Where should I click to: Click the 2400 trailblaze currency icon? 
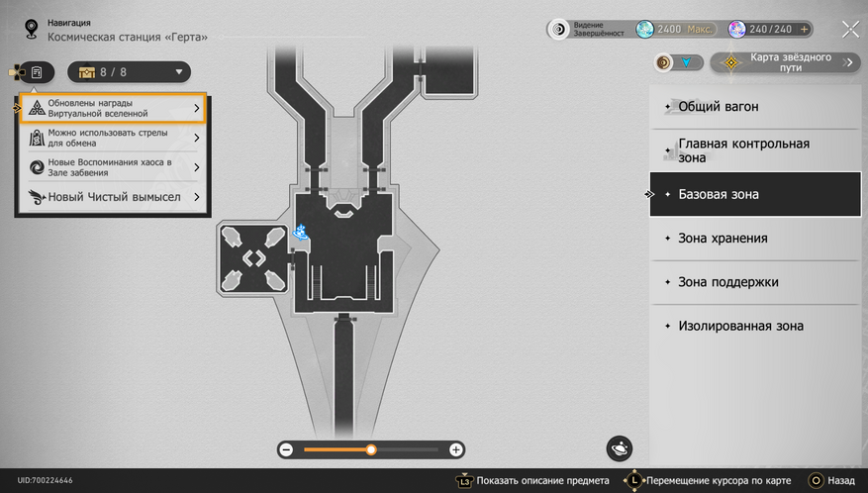click(644, 30)
